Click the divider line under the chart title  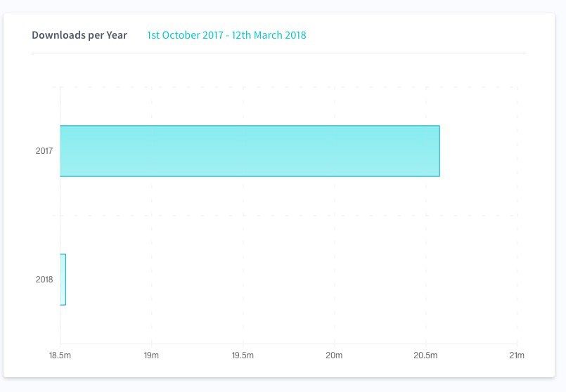coord(278,53)
